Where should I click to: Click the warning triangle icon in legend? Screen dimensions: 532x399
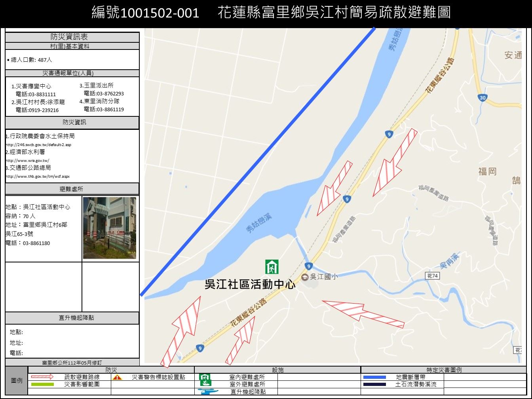pyautogui.click(x=117, y=377)
